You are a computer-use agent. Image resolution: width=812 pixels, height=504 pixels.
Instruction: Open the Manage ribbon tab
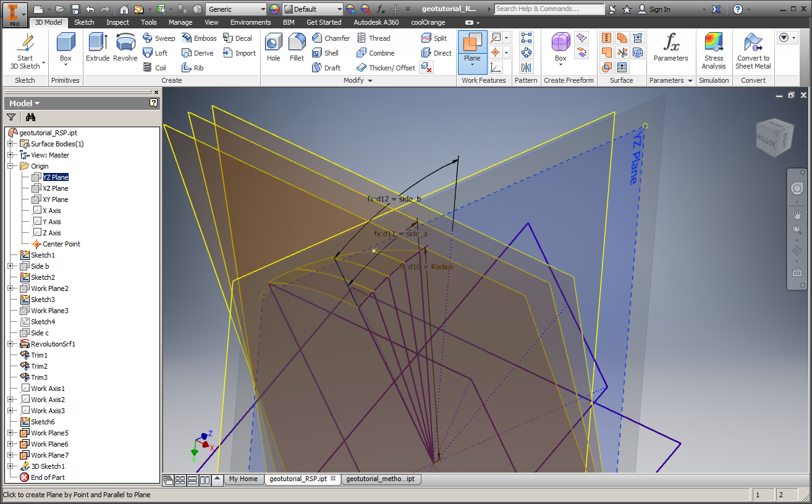(180, 22)
